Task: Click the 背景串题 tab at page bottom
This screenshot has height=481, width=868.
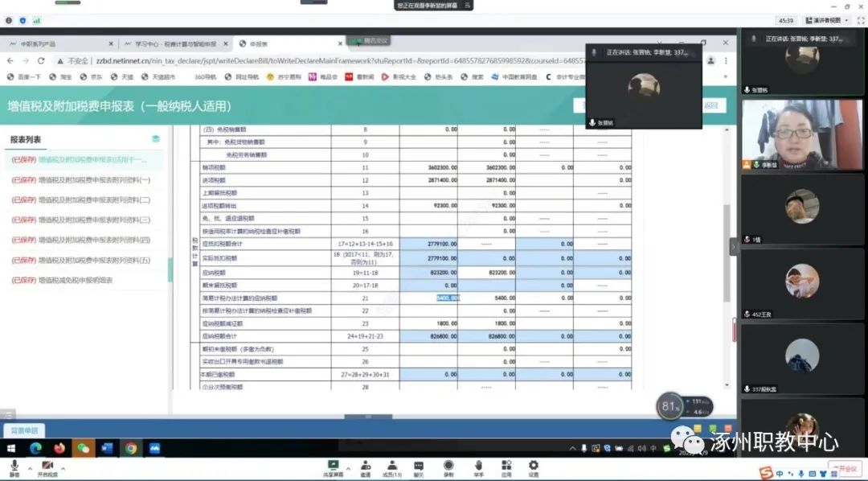Action: [24, 430]
